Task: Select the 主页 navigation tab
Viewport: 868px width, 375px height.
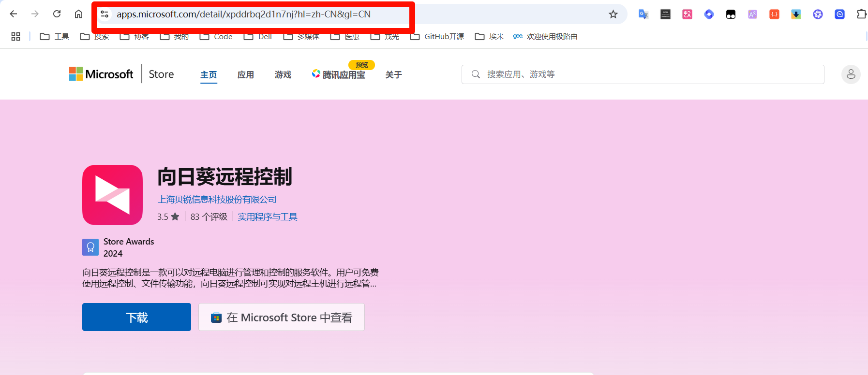Action: (209, 75)
